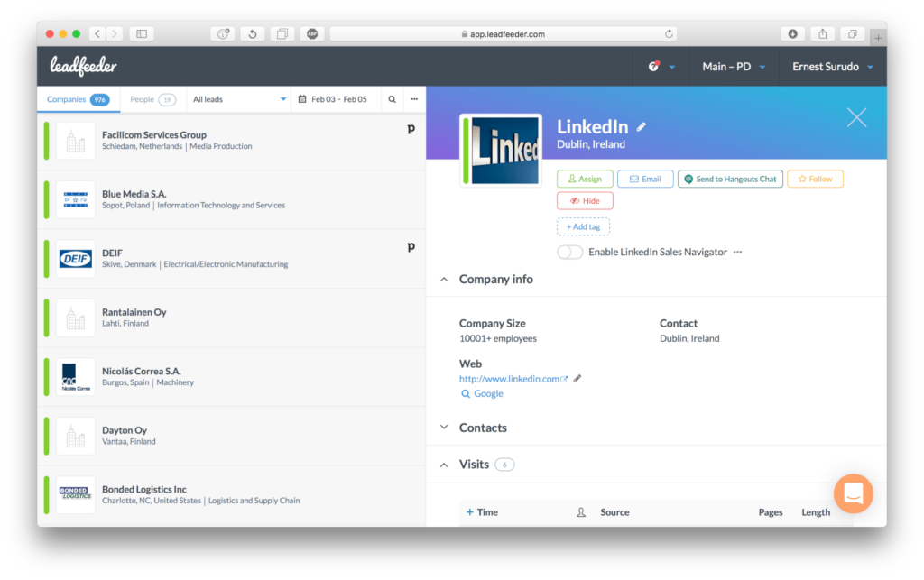This screenshot has width=924, height=580.
Task: Click Send to Hangouts Chat button
Action: [730, 179]
